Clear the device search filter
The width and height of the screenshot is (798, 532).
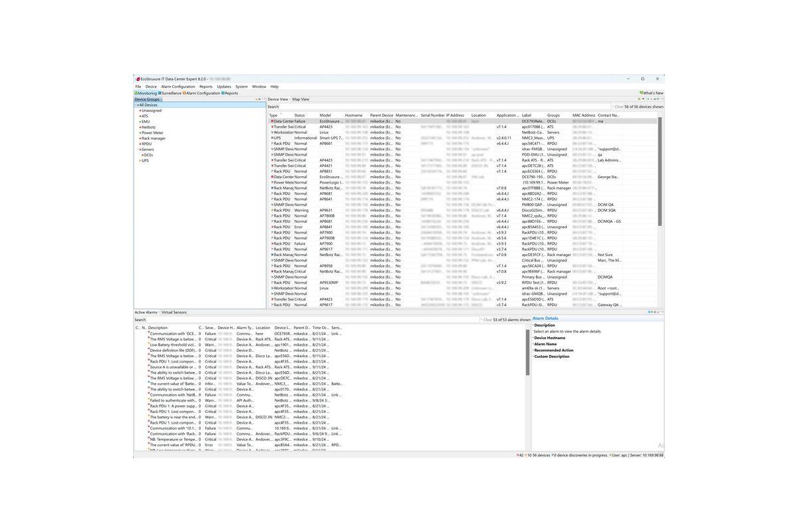[x=618, y=106]
